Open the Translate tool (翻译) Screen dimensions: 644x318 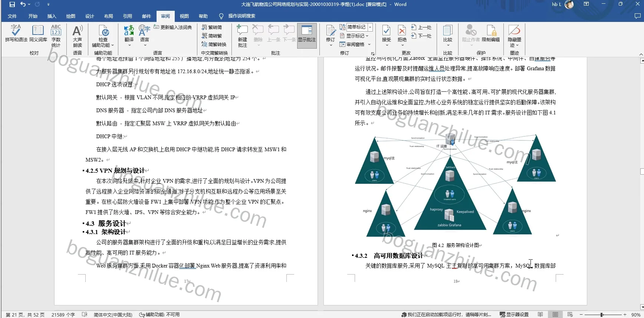click(129, 36)
